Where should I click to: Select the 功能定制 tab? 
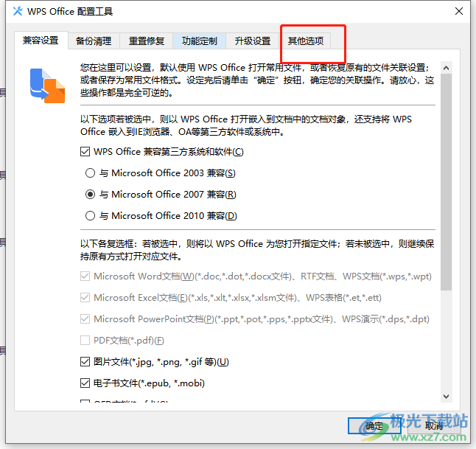199,41
